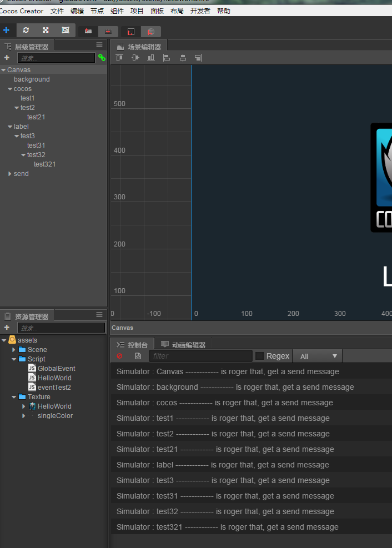Click the red globe browser preview icon
This screenshot has width=392, height=548.
pyautogui.click(x=150, y=32)
